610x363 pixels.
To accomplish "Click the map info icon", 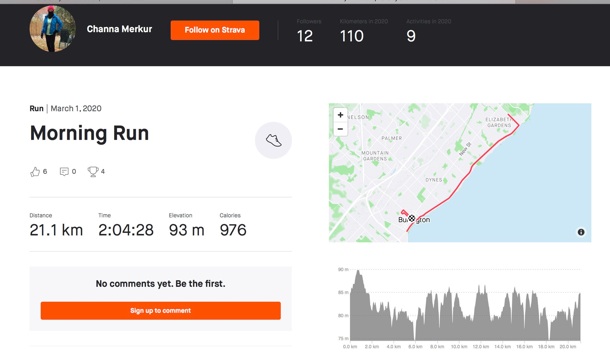I will [581, 232].
